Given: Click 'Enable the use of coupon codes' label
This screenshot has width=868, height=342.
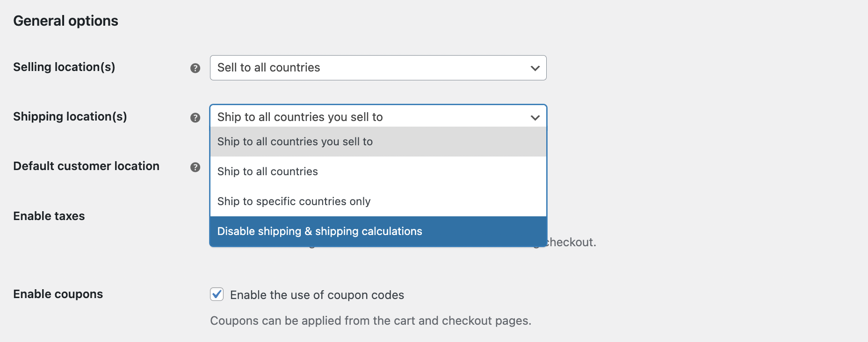Looking at the screenshot, I should tap(317, 295).
